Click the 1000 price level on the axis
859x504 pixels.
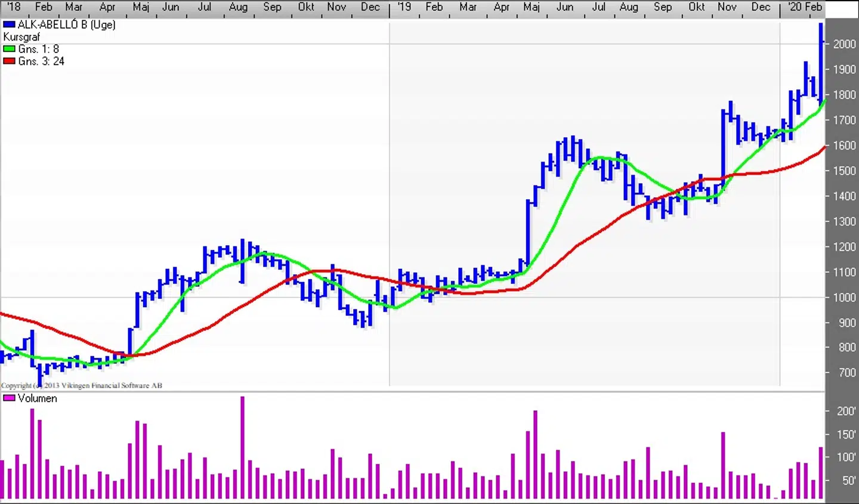click(x=844, y=298)
